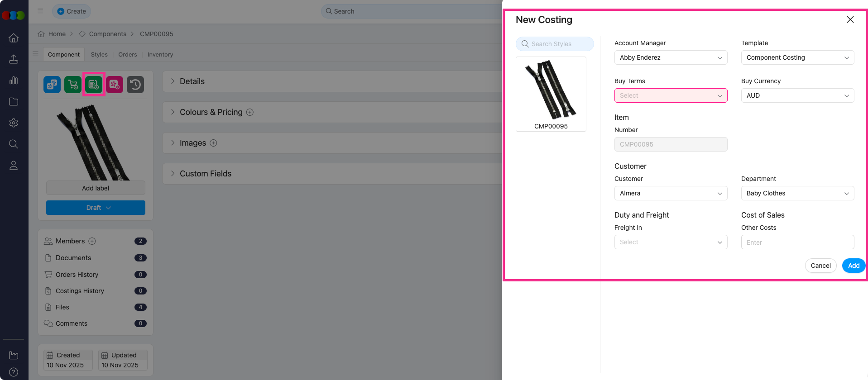The image size is (868, 380).
Task: Open the Buy Currency AUD dropdown
Action: coord(797,95)
